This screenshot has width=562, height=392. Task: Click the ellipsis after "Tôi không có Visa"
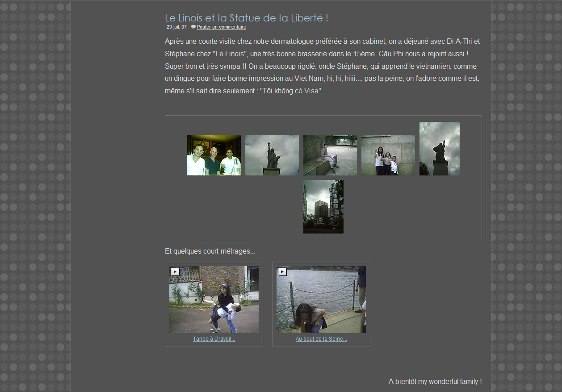(x=324, y=92)
